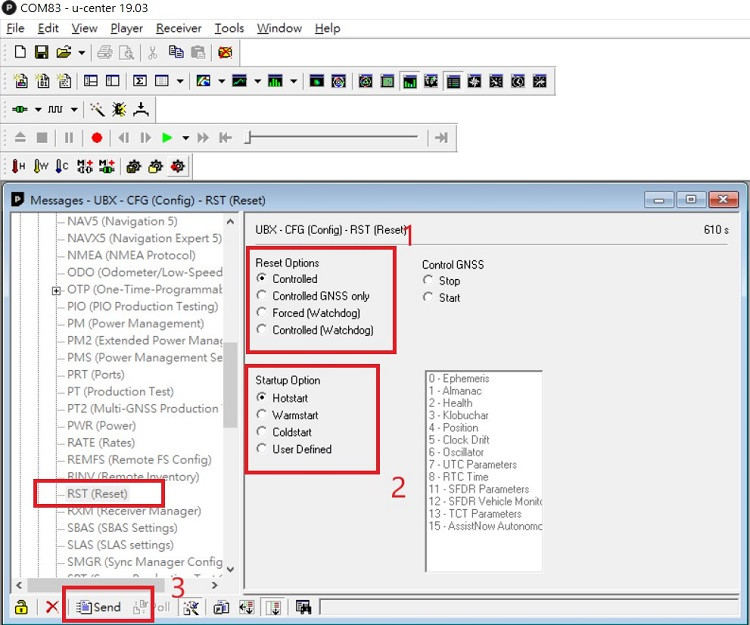
Task: Select the Stop radio under Control GNSS
Action: (429, 281)
